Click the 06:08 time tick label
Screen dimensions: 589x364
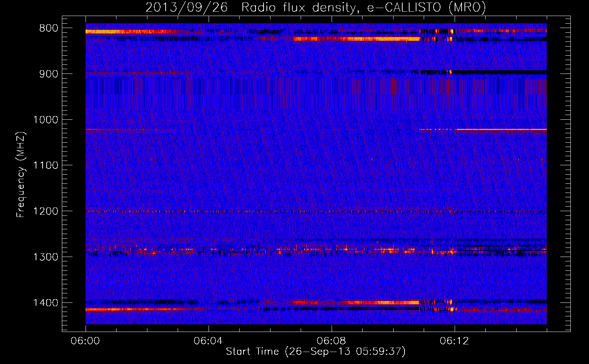(332, 341)
